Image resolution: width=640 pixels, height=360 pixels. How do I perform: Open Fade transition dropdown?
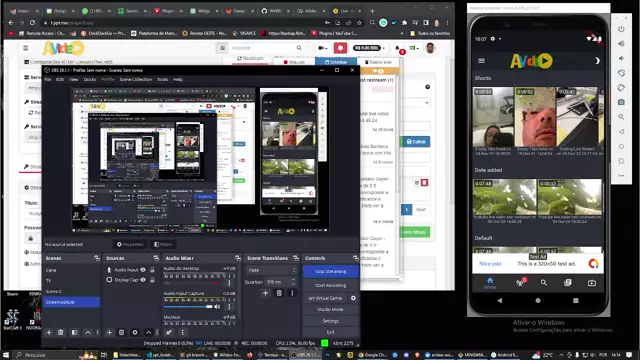[x=271, y=270]
